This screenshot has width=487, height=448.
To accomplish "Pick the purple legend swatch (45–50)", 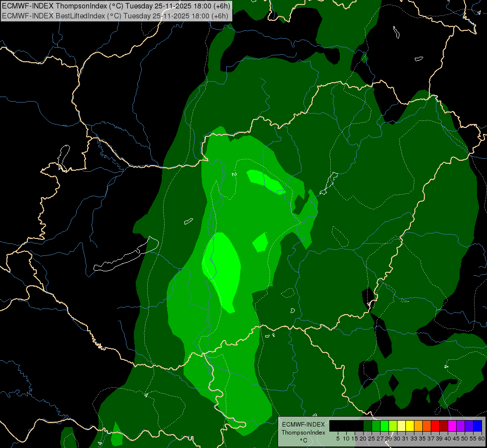I will [x=461, y=426].
